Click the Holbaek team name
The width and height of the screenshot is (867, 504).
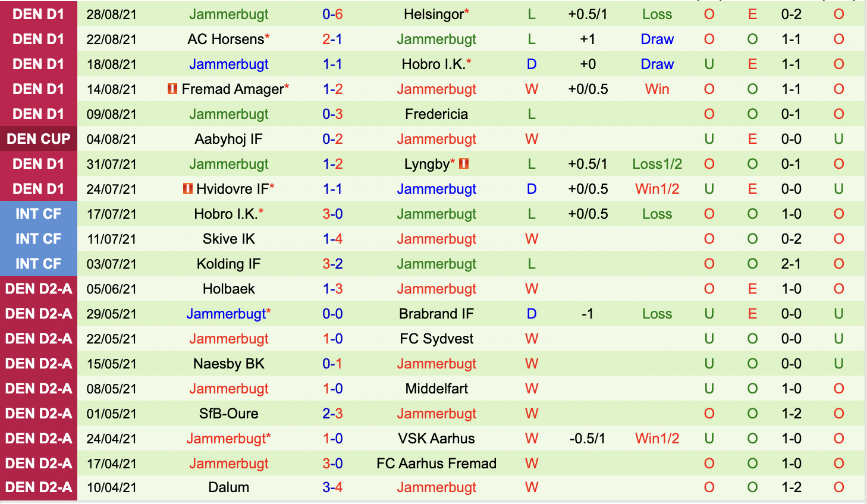[x=228, y=289]
